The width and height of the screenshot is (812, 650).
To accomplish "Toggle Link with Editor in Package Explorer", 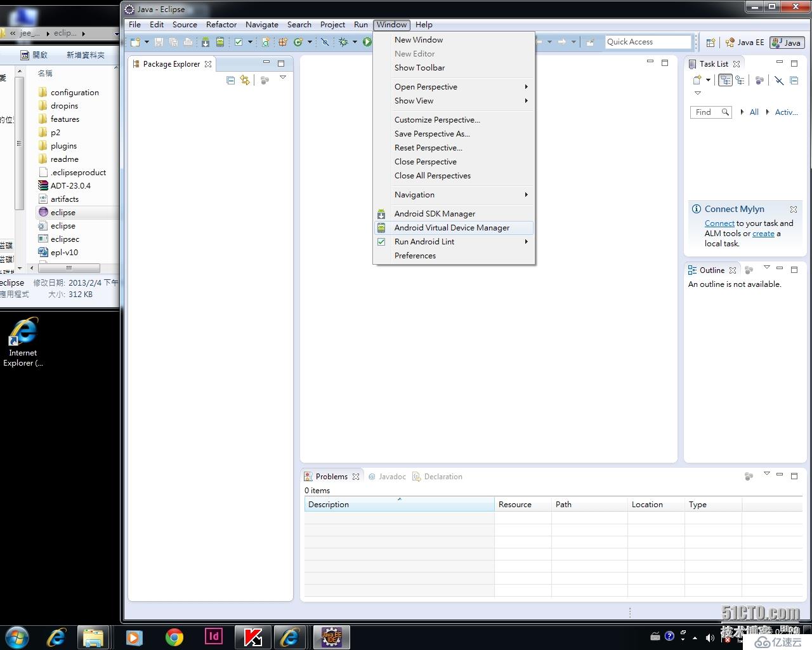I will click(245, 80).
